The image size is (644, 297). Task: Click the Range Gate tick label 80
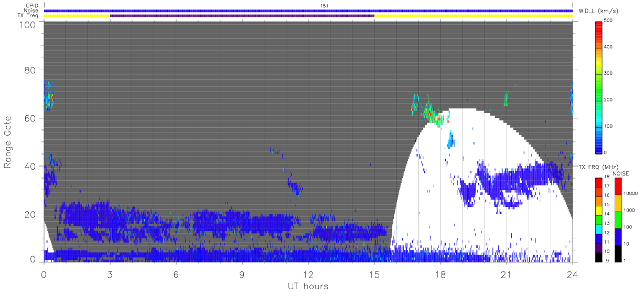30,70
